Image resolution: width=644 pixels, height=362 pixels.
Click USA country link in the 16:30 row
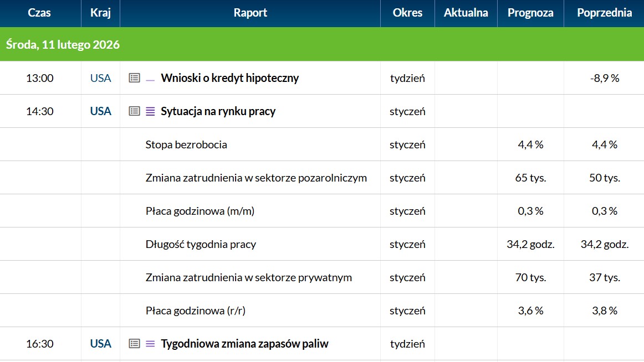100,344
